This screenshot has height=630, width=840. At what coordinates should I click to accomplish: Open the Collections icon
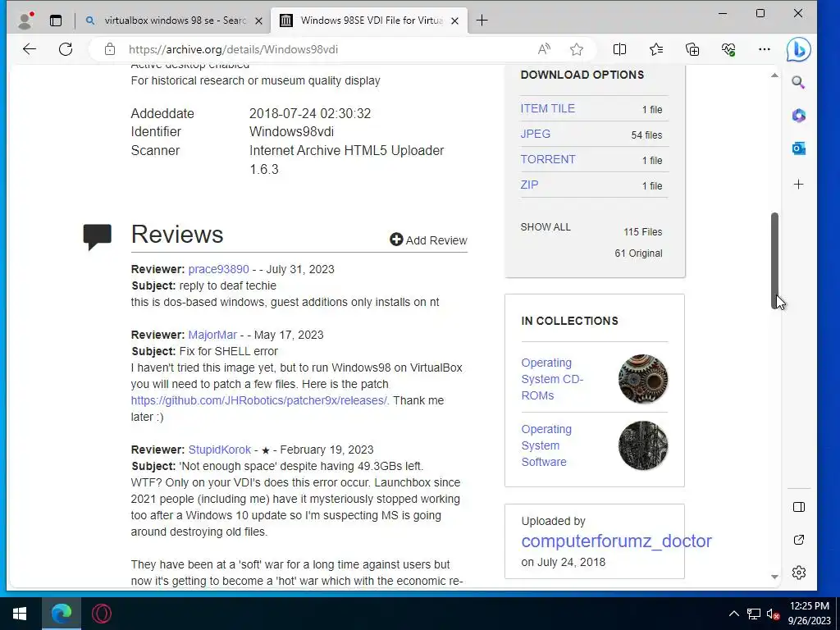coord(692,49)
